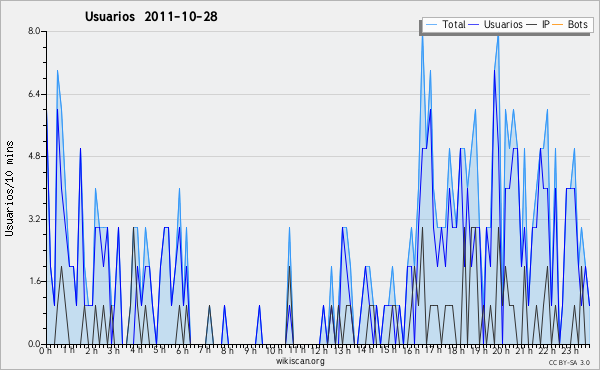Click the '9 h' x-axis label
This screenshot has height=370, width=600.
[x=250, y=350]
